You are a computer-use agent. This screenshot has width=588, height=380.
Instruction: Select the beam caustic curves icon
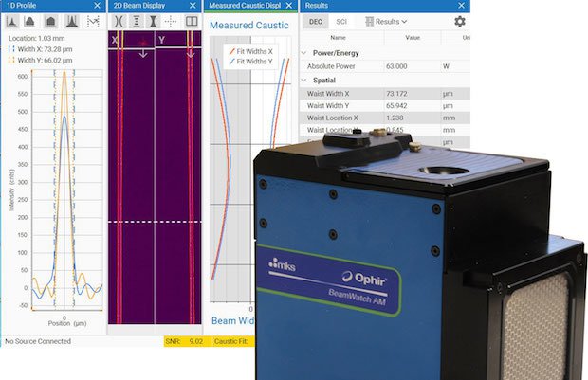click(117, 21)
